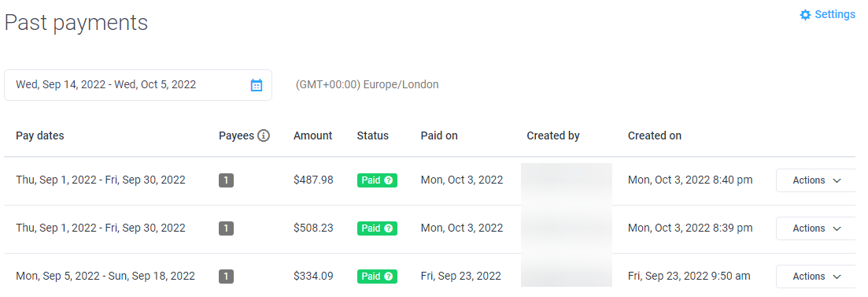
Task: Open the calendar icon in date range field
Action: coord(257,85)
